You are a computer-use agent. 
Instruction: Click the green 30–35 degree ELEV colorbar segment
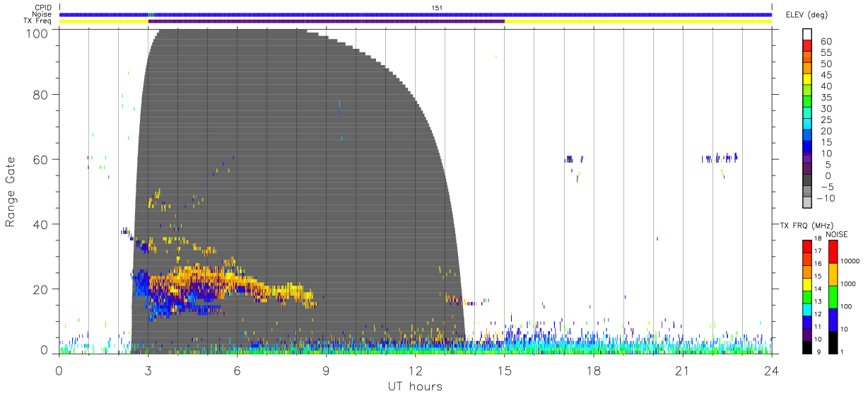coord(807,103)
